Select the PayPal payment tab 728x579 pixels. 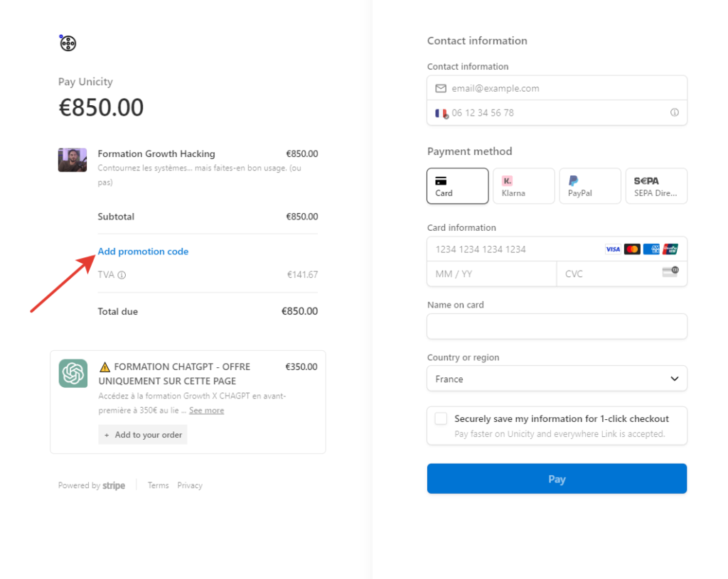pos(590,186)
